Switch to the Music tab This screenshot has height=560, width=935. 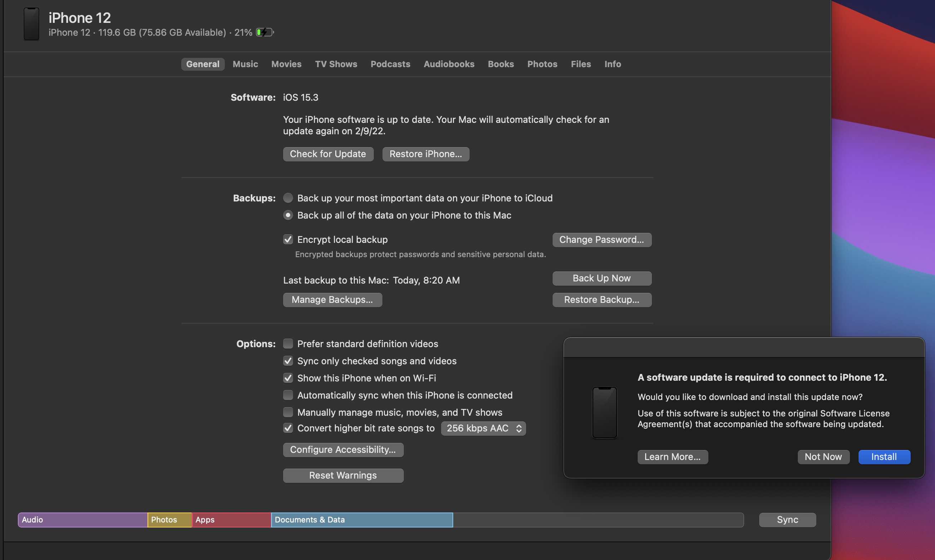coord(245,64)
